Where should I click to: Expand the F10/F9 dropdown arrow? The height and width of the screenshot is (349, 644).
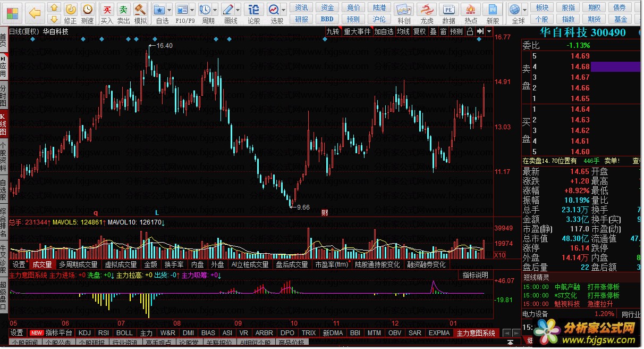click(193, 10)
